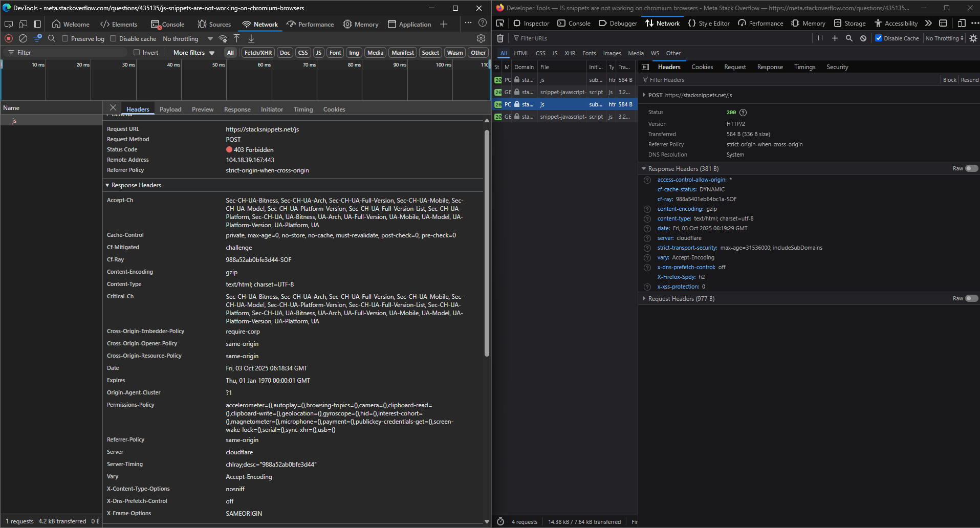The width and height of the screenshot is (980, 528).
Task: Enable the Preserve log checkbox
Action: tap(65, 38)
